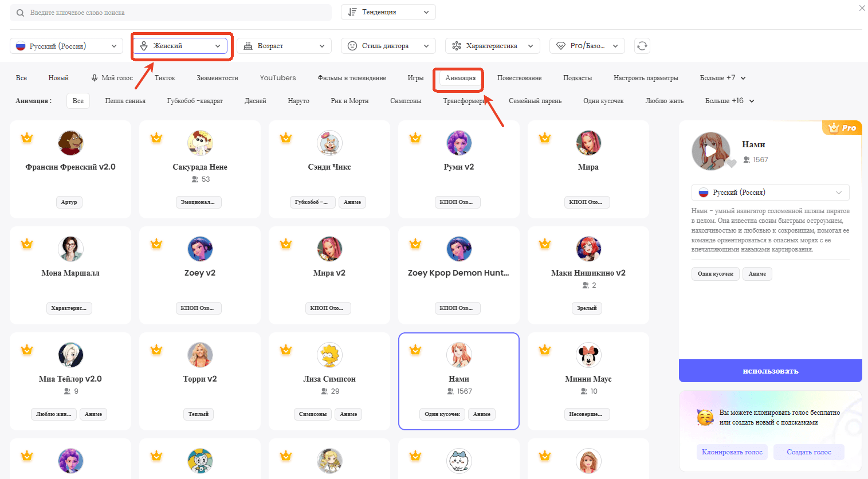
Task: Click the search magnifier icon
Action: [21, 13]
